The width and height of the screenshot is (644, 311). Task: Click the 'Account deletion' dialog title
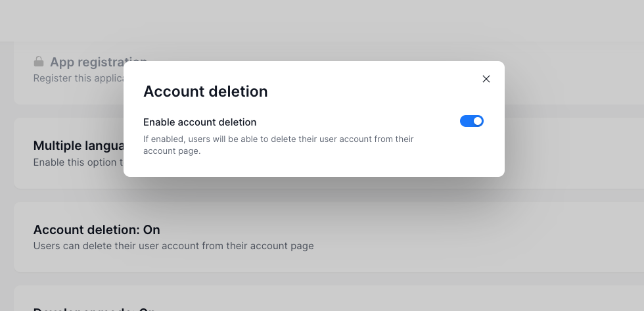point(205,91)
